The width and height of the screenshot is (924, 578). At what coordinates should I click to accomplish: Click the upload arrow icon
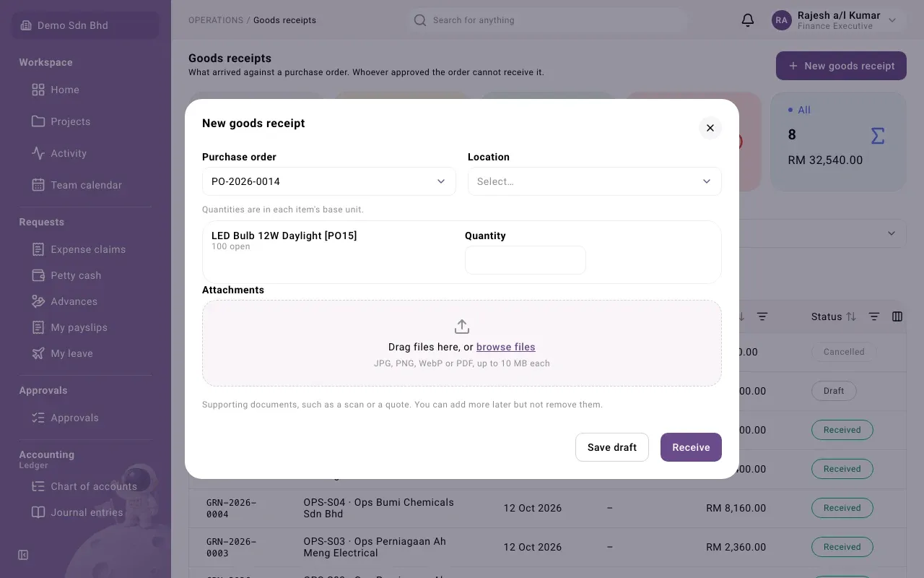pos(462,326)
